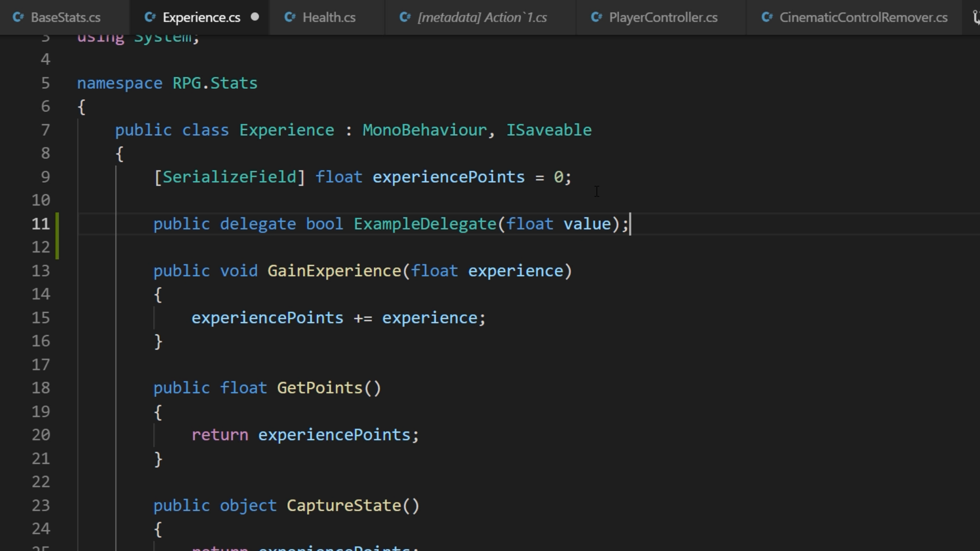980x551 pixels.
Task: Click C# file icon of Health.cs tab
Action: pyautogui.click(x=290, y=17)
